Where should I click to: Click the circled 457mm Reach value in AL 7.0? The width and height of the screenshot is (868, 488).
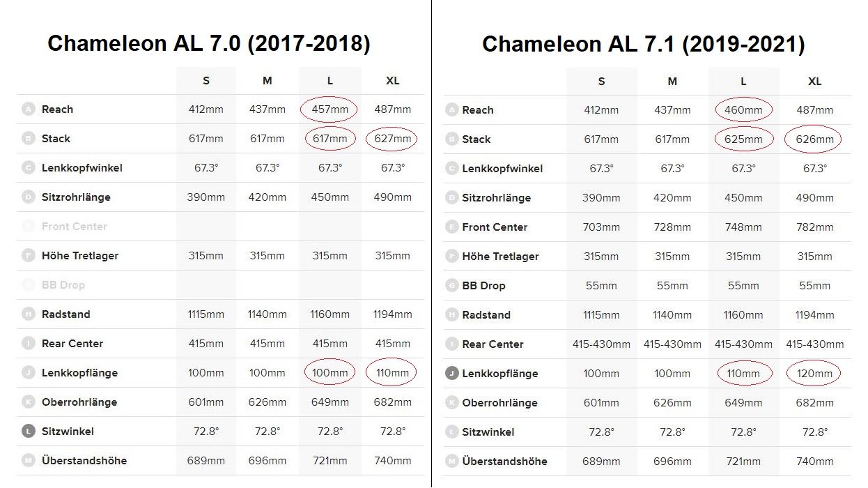point(330,109)
